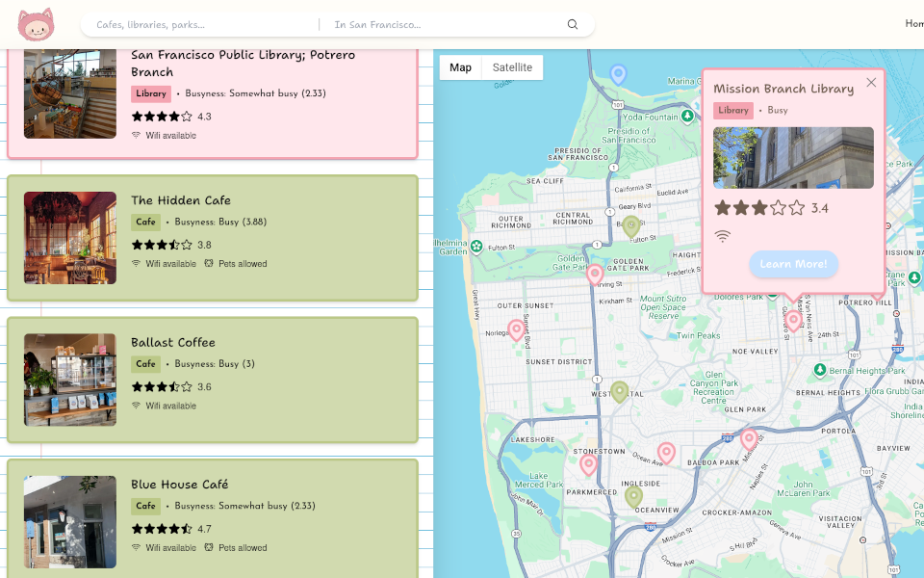Open the Home link
Viewport: 924px width, 578px height.
[912, 23]
